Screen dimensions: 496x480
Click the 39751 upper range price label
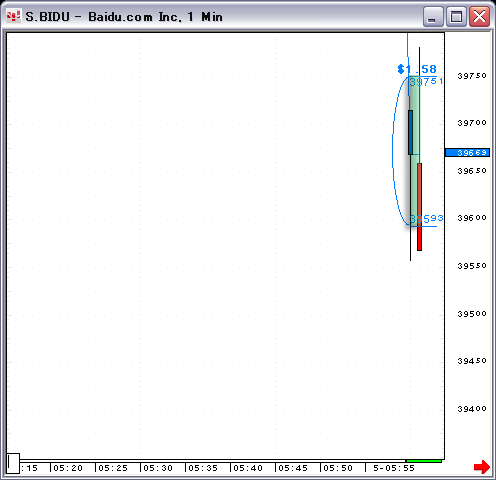click(426, 81)
